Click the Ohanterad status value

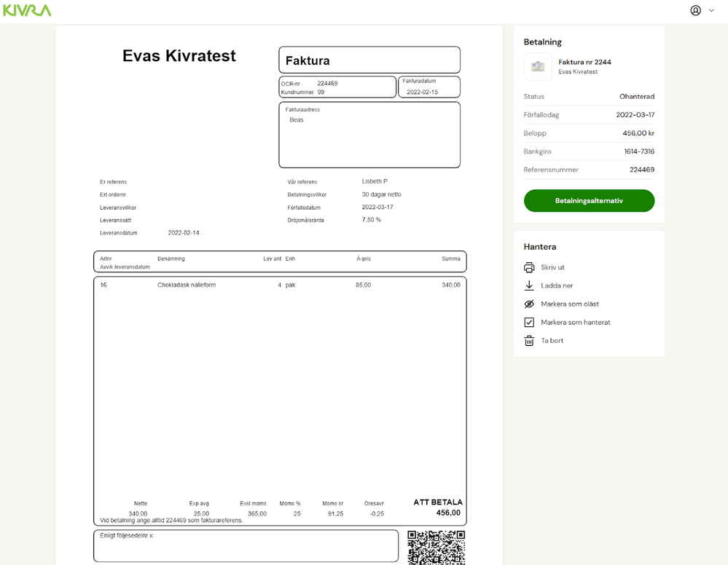tap(636, 97)
